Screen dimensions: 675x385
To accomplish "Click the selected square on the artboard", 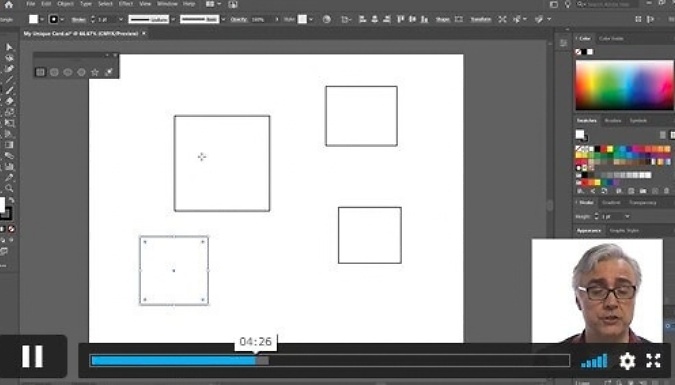I will point(174,270).
